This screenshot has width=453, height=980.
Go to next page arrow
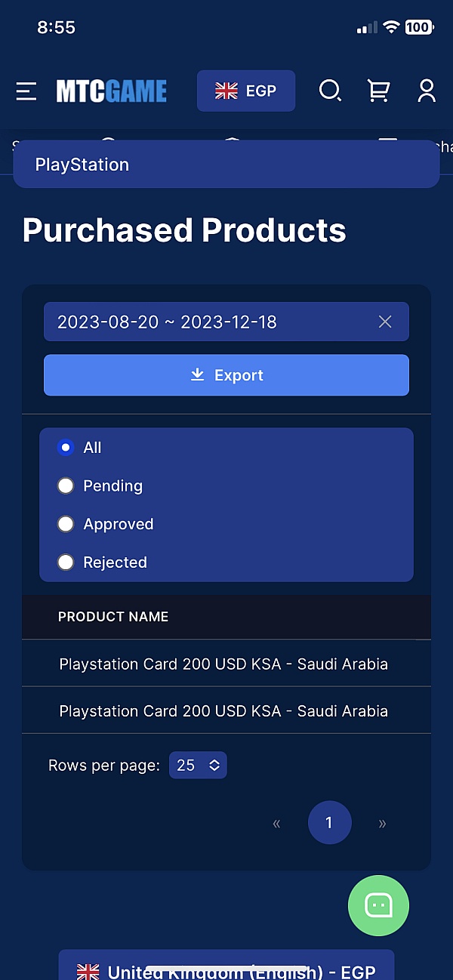[x=382, y=823]
